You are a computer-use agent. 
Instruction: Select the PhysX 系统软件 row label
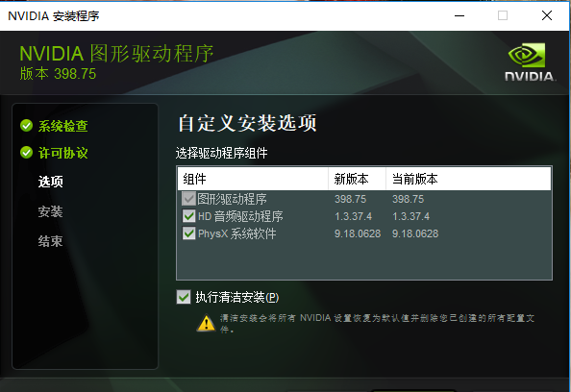[x=237, y=233]
